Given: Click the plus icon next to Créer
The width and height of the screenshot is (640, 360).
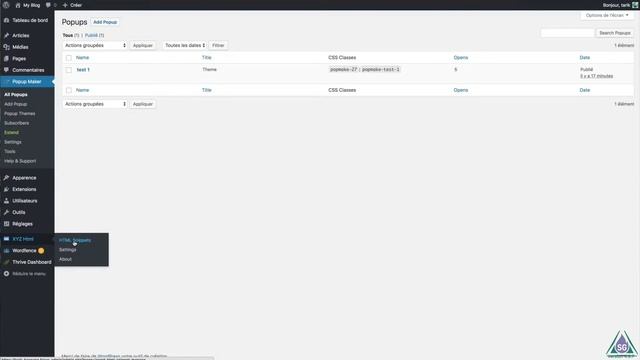Looking at the screenshot, I should (65, 5).
